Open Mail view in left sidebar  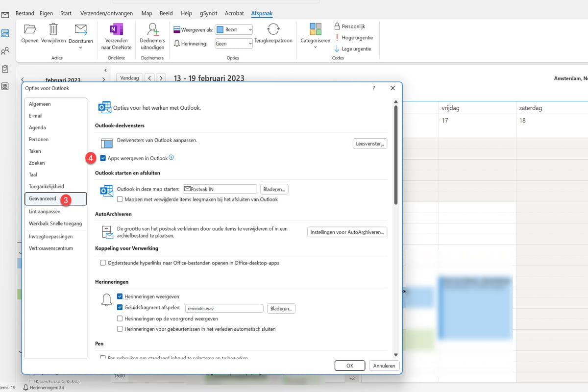tap(5, 15)
